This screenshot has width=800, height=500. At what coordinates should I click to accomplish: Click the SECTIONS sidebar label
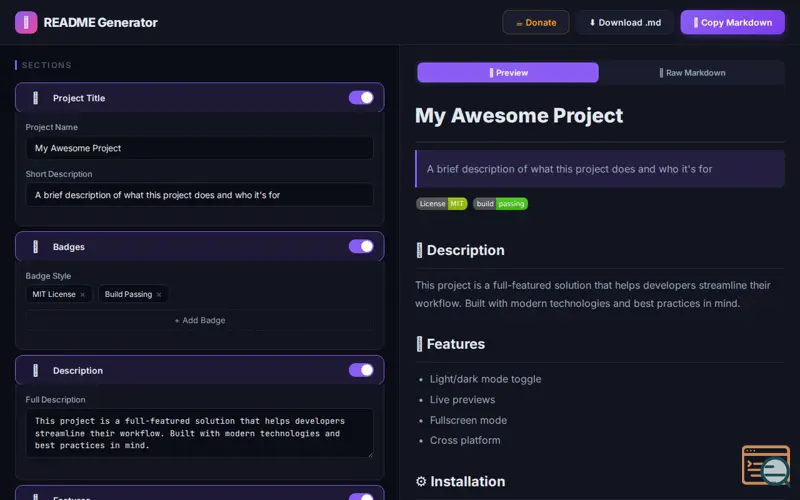point(46,65)
